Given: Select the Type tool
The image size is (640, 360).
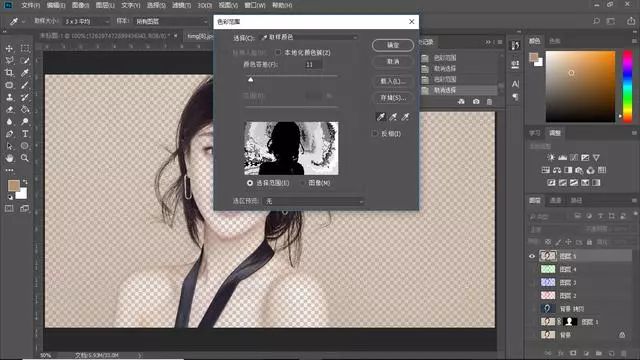Looking at the screenshot, I should pyautogui.click(x=25, y=134).
